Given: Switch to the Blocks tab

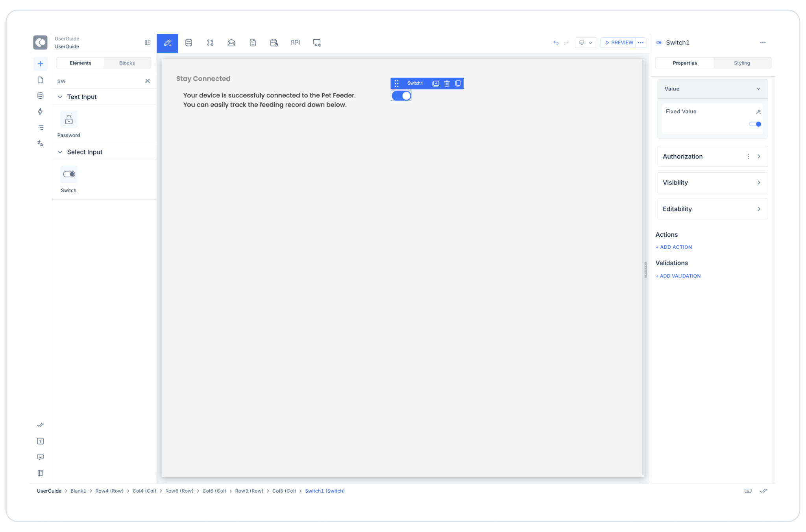Looking at the screenshot, I should [127, 63].
